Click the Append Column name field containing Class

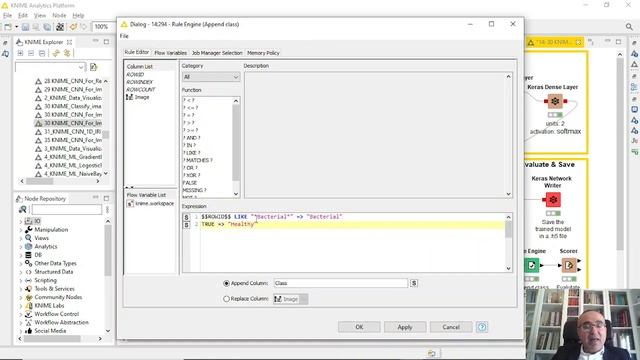click(x=340, y=283)
